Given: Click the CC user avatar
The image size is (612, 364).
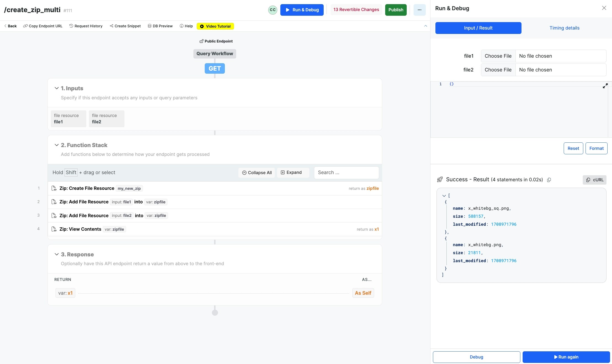Looking at the screenshot, I should tap(273, 10).
